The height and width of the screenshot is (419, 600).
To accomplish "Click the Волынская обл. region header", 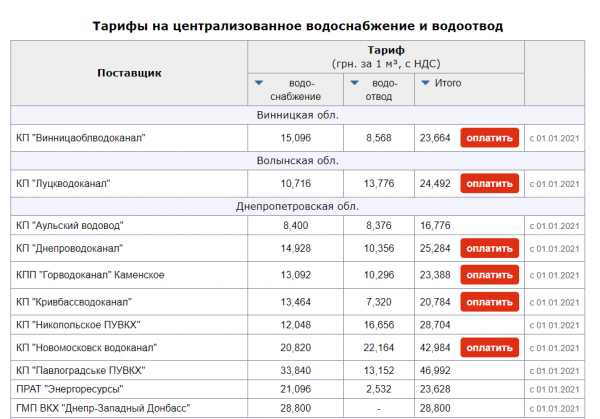I will pos(297,160).
